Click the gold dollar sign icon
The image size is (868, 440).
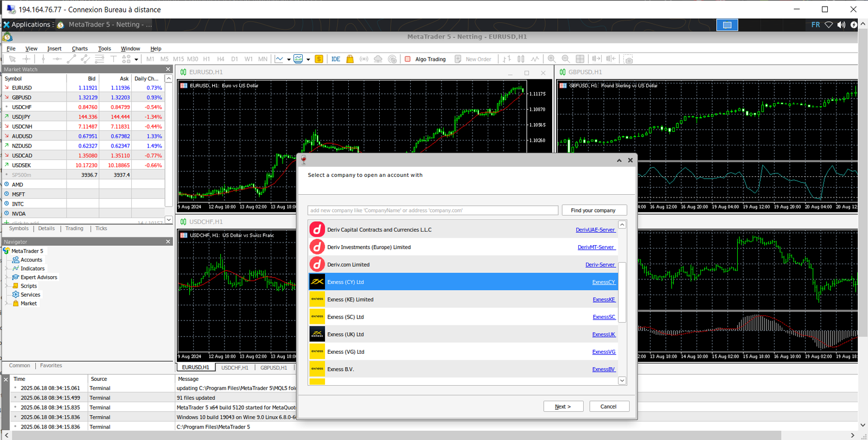coord(319,59)
